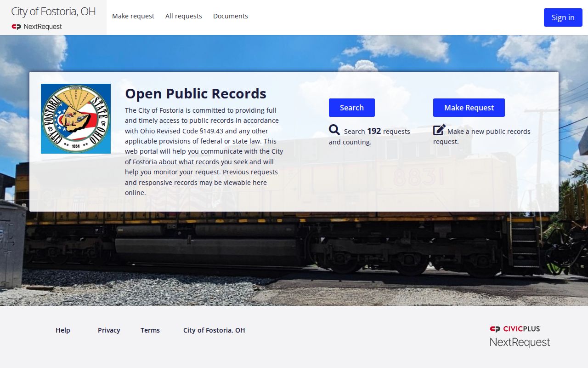Image resolution: width=588 pixels, height=368 pixels.
Task: Click the Sign in button
Action: tap(563, 17)
